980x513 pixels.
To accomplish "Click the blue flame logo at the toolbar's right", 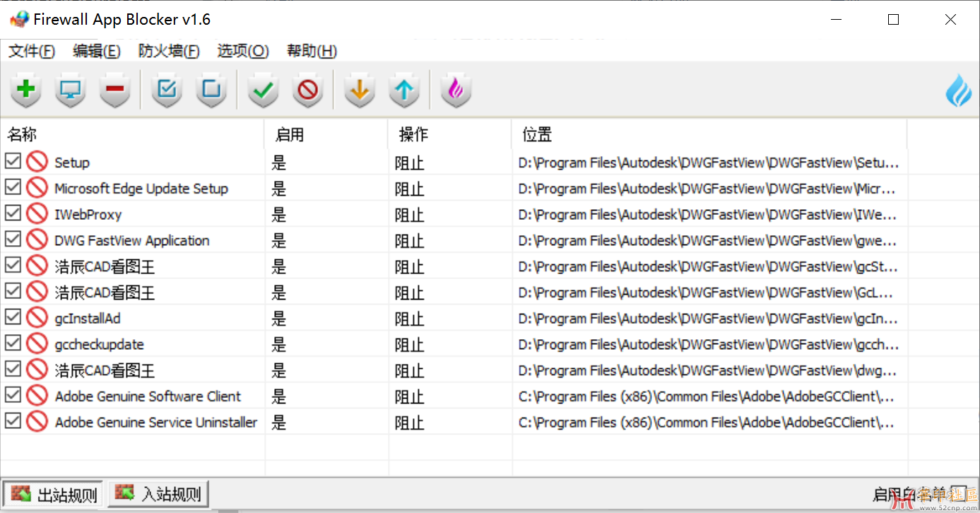I will click(x=959, y=90).
